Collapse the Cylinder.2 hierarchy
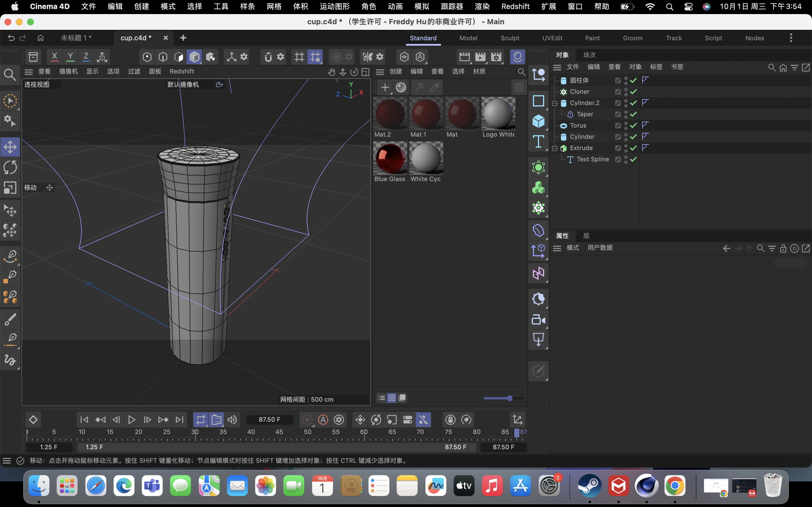This screenshot has width=812, height=507. (x=555, y=103)
